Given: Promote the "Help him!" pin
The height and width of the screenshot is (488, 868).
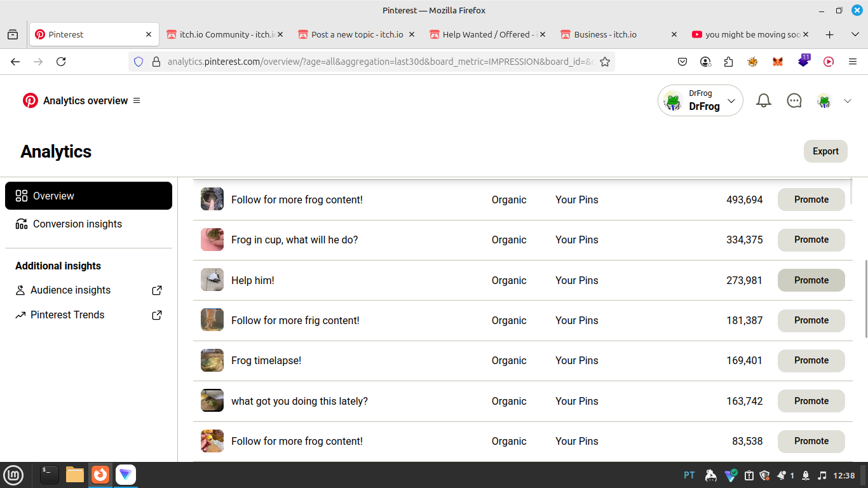Looking at the screenshot, I should [811, 280].
